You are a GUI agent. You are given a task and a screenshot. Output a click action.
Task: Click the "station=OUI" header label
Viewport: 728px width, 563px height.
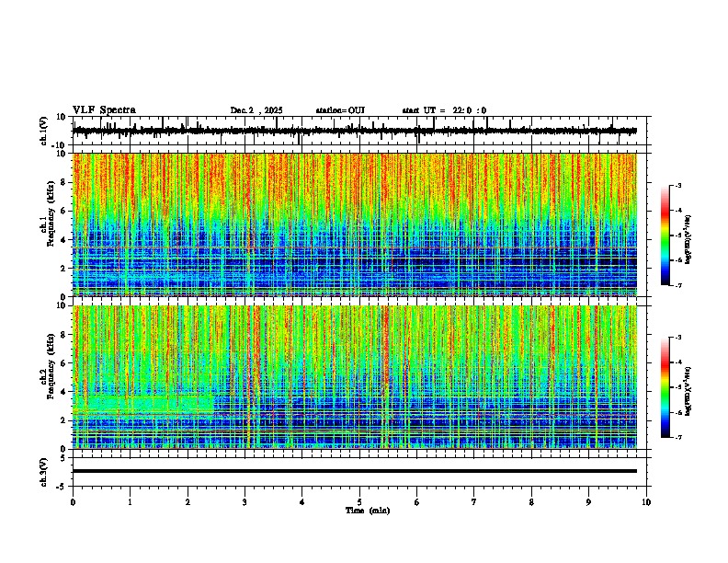340,110
